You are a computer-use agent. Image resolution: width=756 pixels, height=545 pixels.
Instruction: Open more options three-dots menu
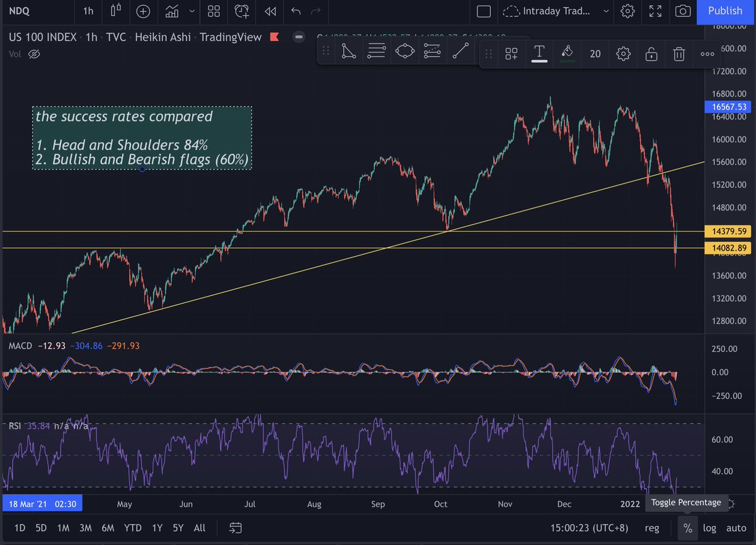tap(707, 54)
